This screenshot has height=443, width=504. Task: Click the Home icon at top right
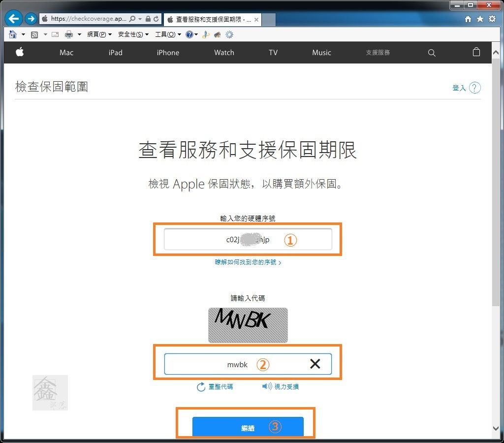(x=468, y=19)
